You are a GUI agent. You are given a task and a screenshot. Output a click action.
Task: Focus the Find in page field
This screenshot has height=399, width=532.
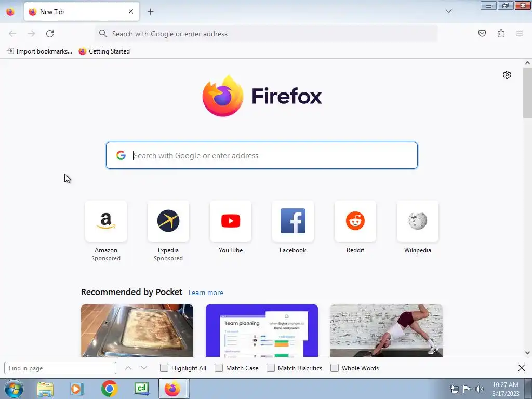[x=60, y=368]
